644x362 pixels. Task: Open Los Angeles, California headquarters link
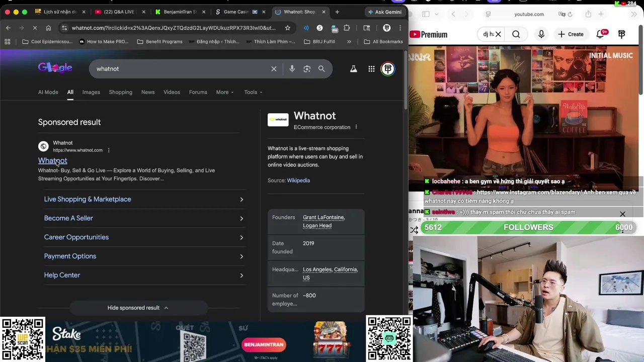(330, 274)
